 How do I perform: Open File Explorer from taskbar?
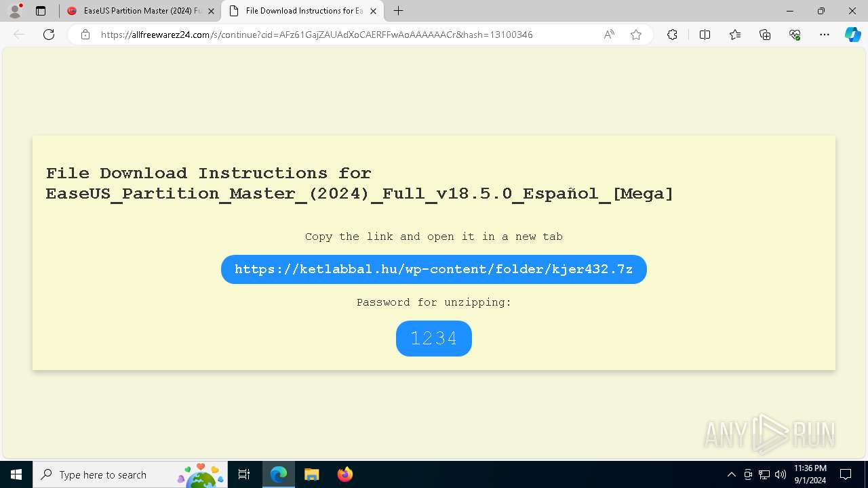(x=311, y=474)
